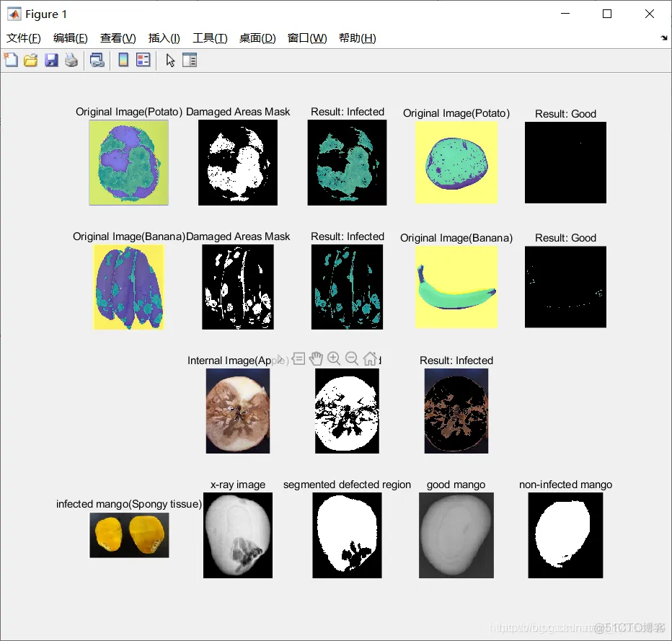Expand the 帮助(H) menu
This screenshot has width=672, height=641.
click(x=358, y=38)
